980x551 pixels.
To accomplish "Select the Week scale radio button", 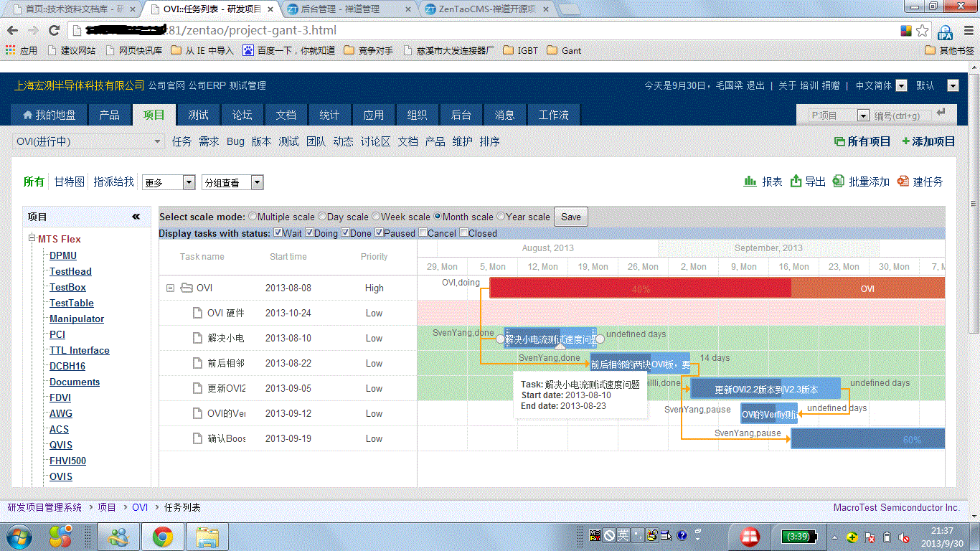I will click(376, 217).
